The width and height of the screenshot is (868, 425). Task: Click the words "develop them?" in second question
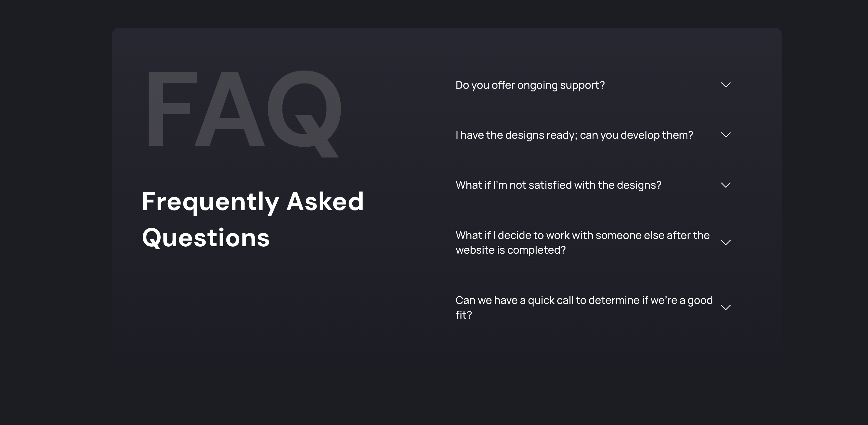[657, 135]
